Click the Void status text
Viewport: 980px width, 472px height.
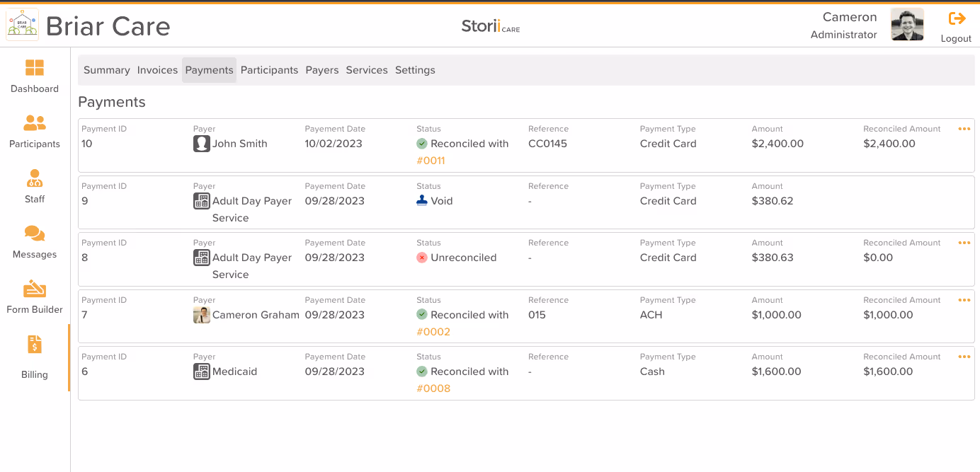(442, 201)
